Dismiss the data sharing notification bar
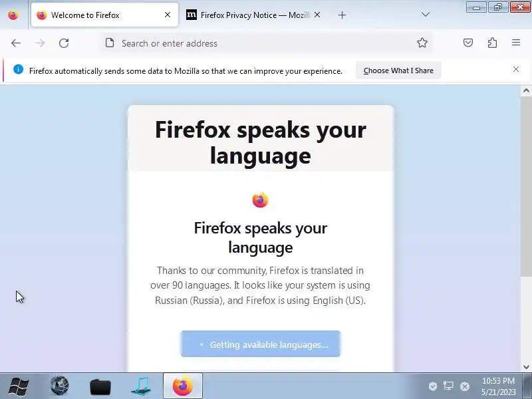532x399 pixels. pos(516,70)
